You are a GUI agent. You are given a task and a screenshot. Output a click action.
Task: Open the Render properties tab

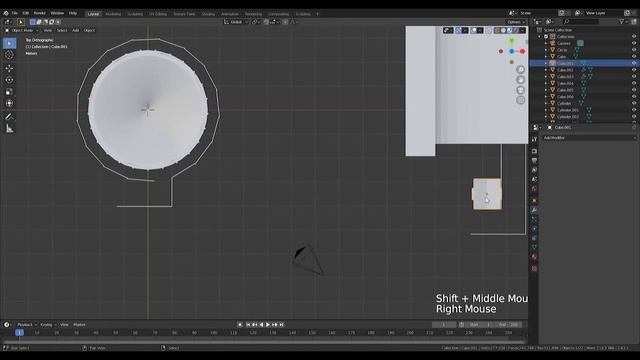(534, 151)
